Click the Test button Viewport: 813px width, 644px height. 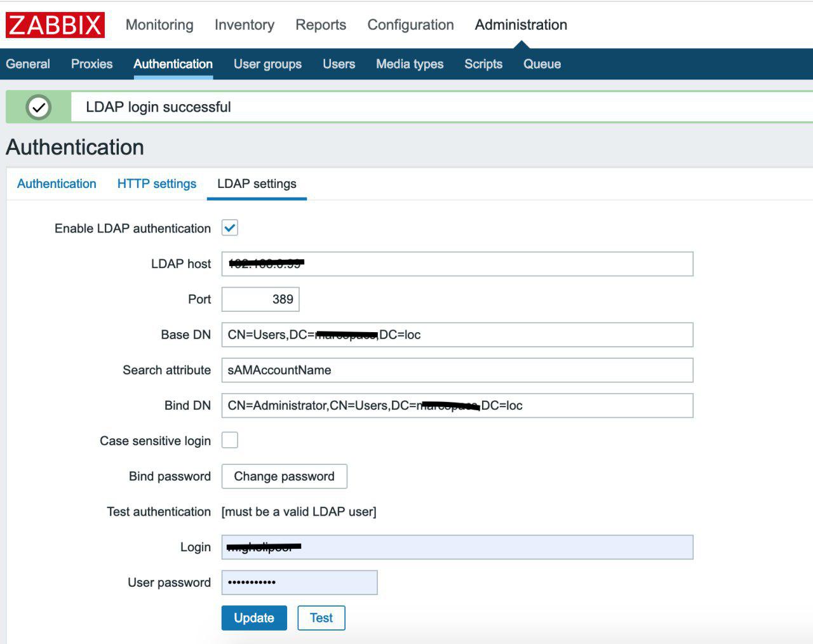point(321,618)
